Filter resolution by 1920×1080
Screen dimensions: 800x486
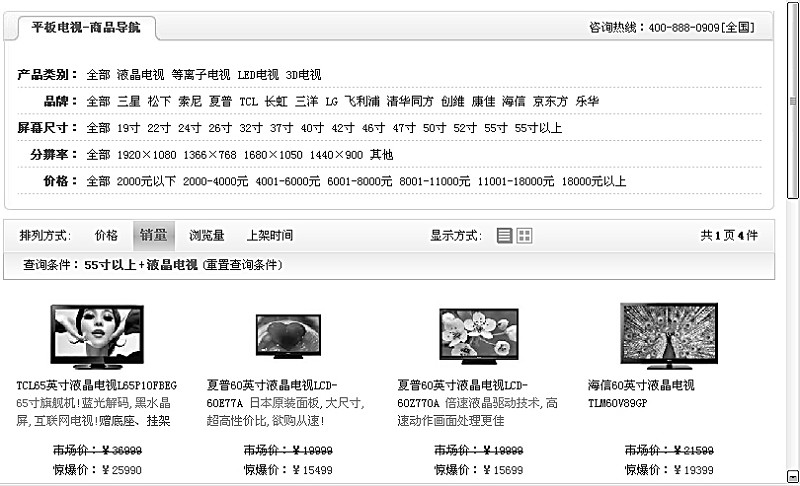coord(146,155)
